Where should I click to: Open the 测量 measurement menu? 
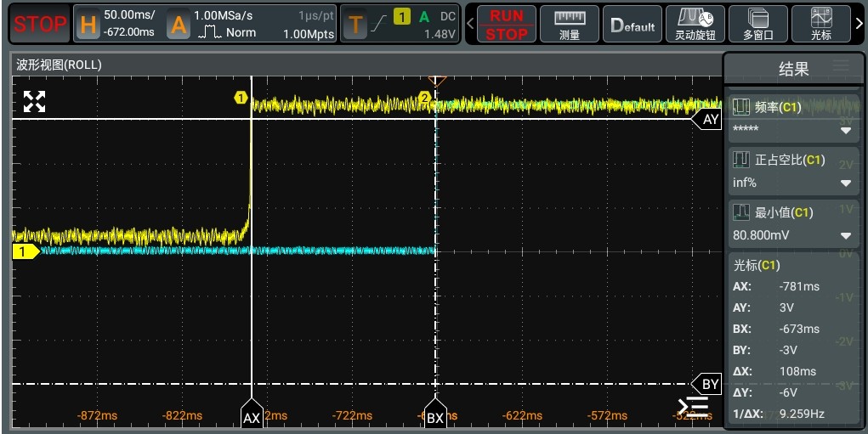[x=570, y=25]
